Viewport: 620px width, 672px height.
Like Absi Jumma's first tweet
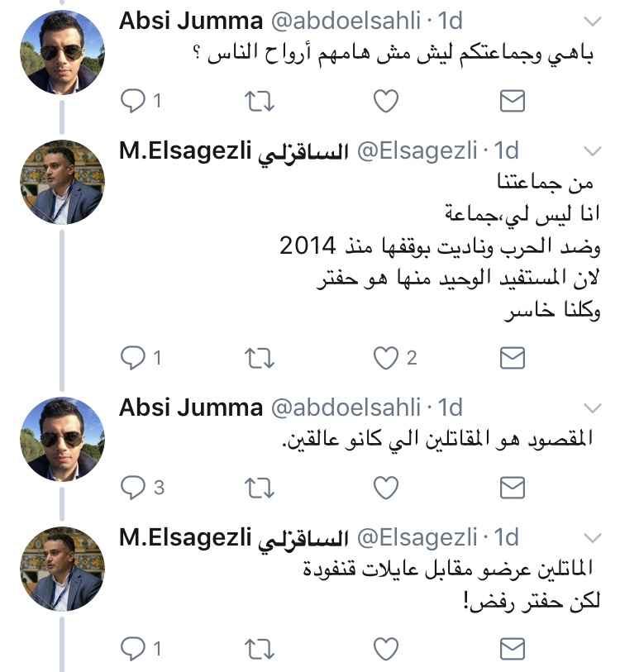(386, 101)
